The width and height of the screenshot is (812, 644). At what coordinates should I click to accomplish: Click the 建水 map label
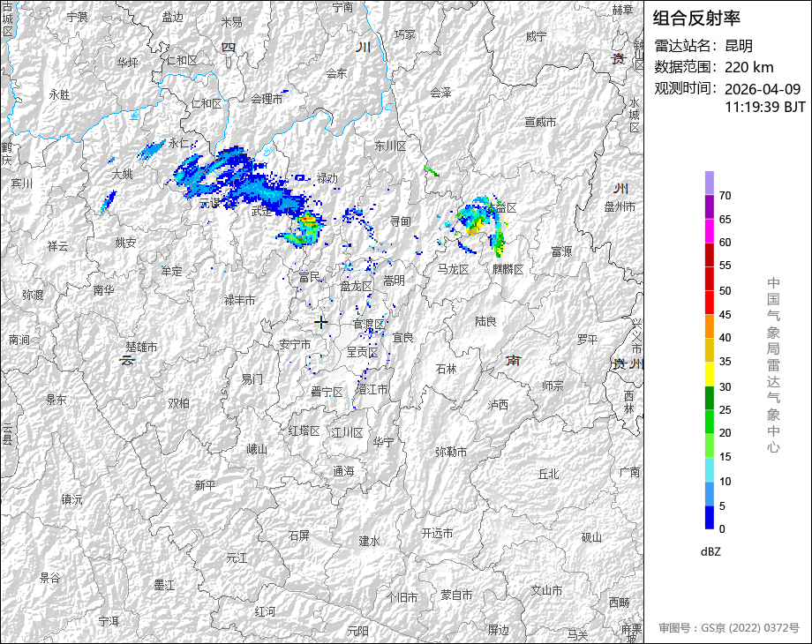(369, 542)
